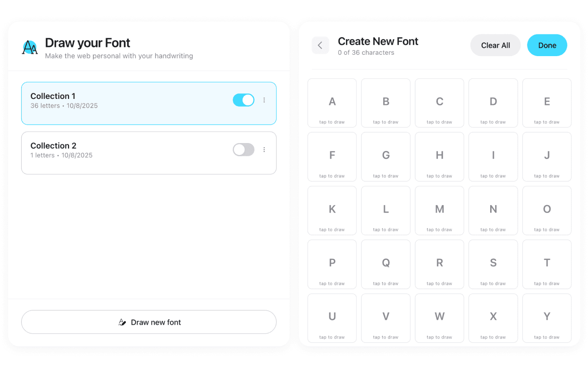Tap the letter E tile to draw
The height and width of the screenshot is (368, 588).
[547, 103]
